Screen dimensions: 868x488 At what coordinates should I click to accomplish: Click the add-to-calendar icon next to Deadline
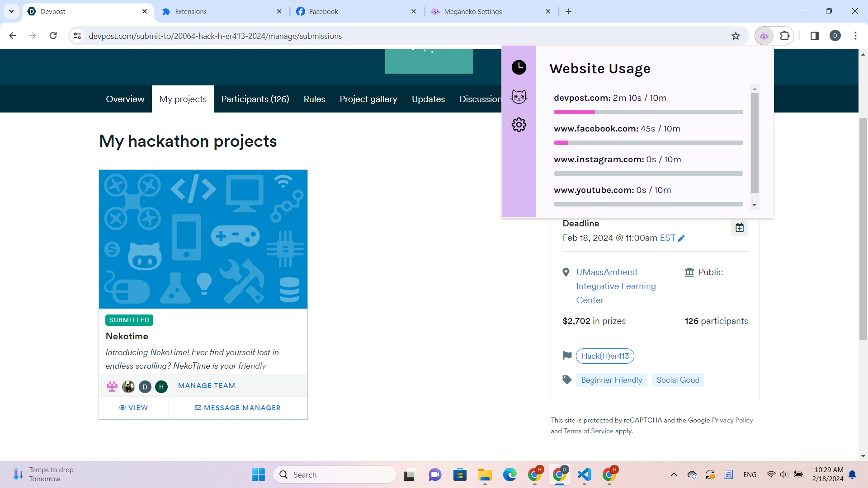pyautogui.click(x=739, y=228)
